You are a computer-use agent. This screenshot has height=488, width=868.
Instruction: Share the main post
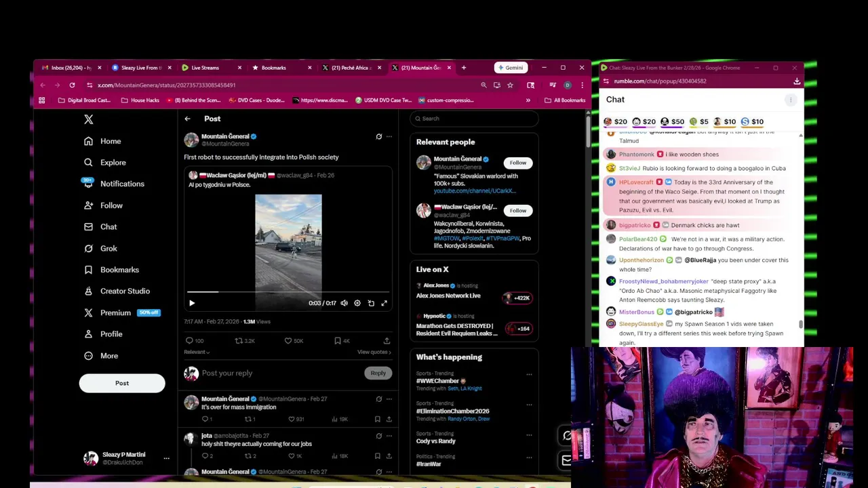(x=387, y=341)
